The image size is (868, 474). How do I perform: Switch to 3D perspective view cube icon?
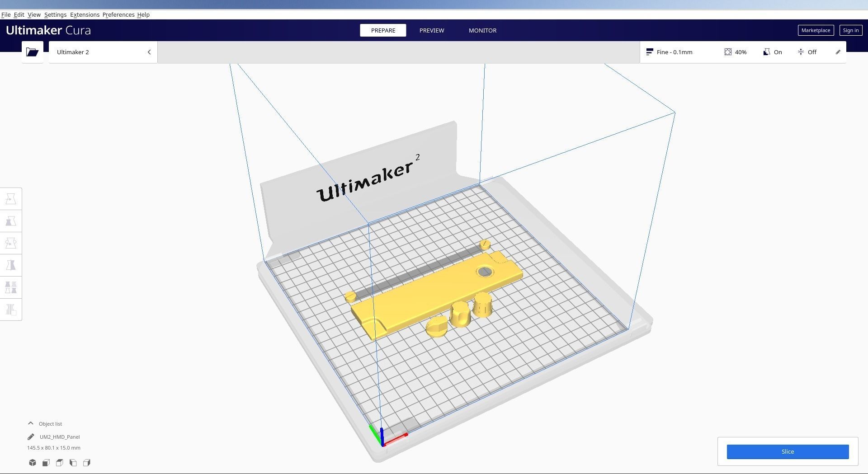pyautogui.click(x=33, y=463)
